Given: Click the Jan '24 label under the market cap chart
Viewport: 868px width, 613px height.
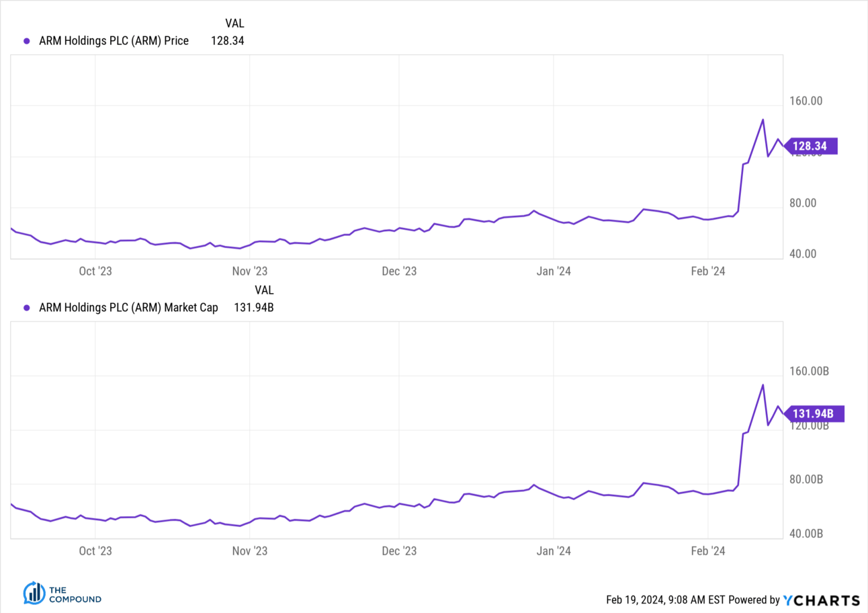Looking at the screenshot, I should 554,551.
